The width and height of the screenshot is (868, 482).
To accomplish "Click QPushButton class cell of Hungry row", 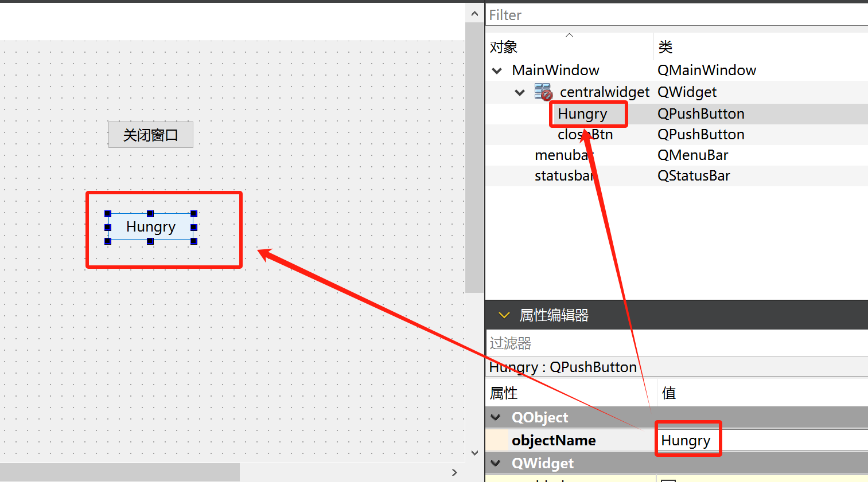I will pyautogui.click(x=701, y=113).
